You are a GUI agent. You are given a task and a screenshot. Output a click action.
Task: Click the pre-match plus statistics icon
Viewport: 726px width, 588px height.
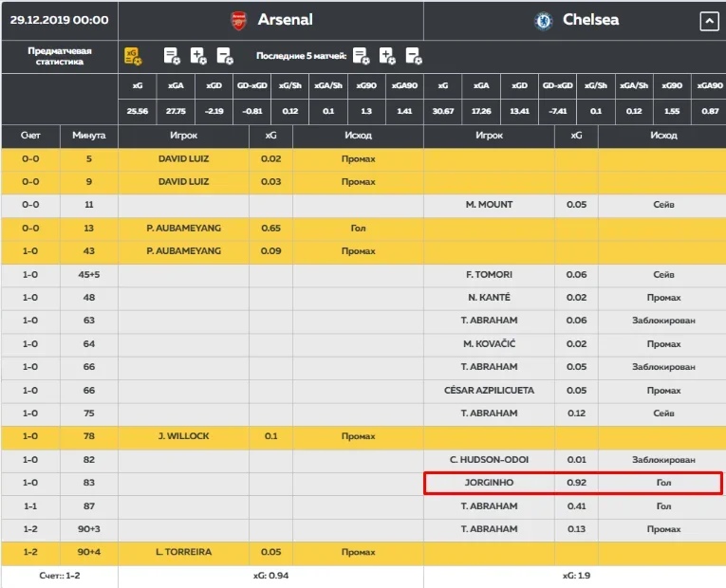point(197,56)
